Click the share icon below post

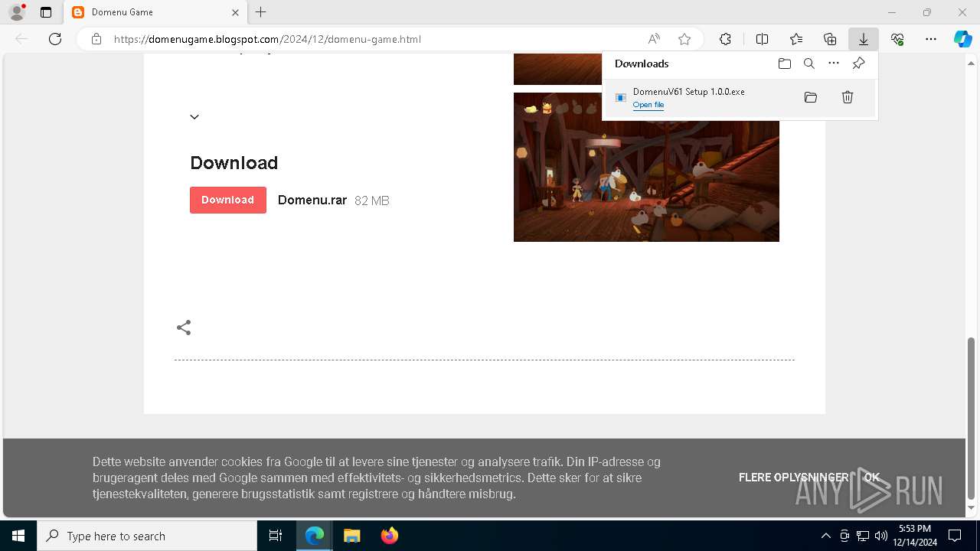(184, 328)
